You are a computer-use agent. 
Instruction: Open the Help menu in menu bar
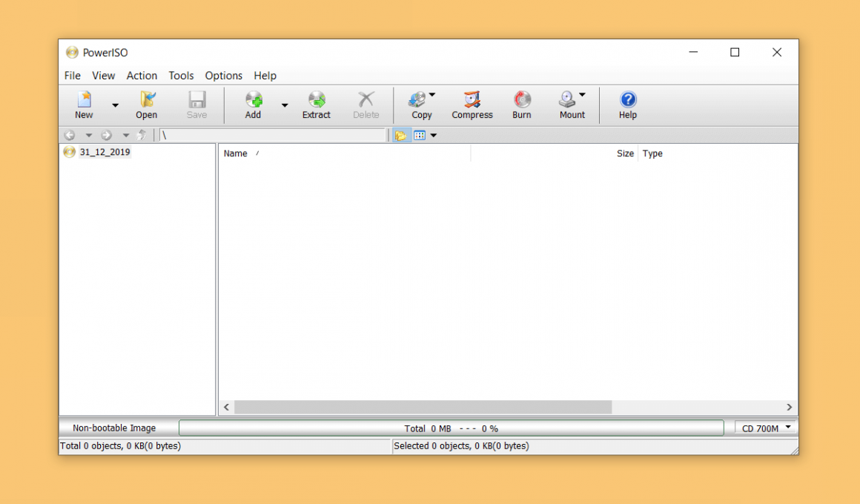pos(265,76)
